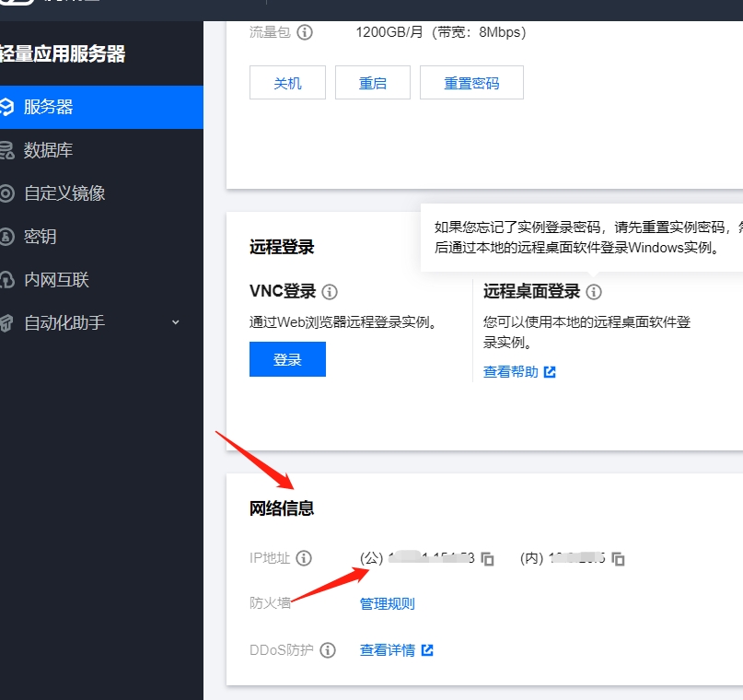Viewport: 743px width, 700px height.
Task: Open 内网互联 in the sidebar
Action: (56, 280)
